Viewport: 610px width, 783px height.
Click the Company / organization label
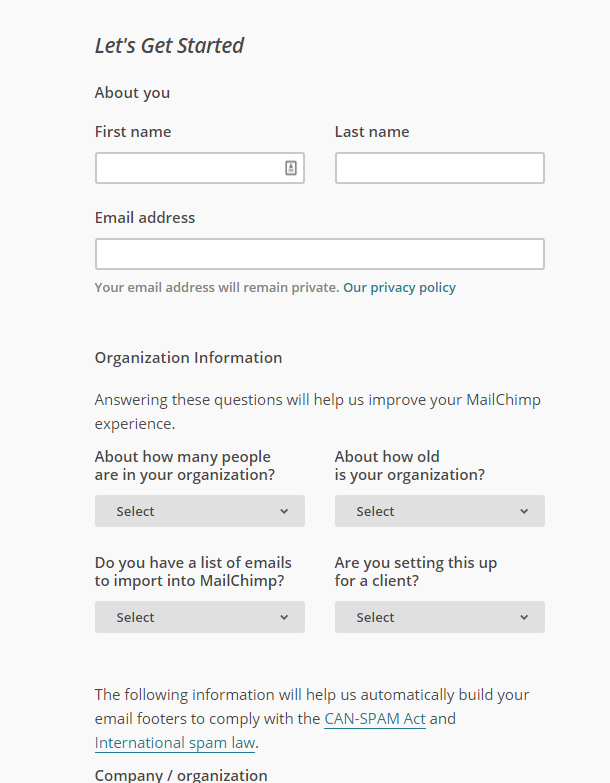(181, 775)
